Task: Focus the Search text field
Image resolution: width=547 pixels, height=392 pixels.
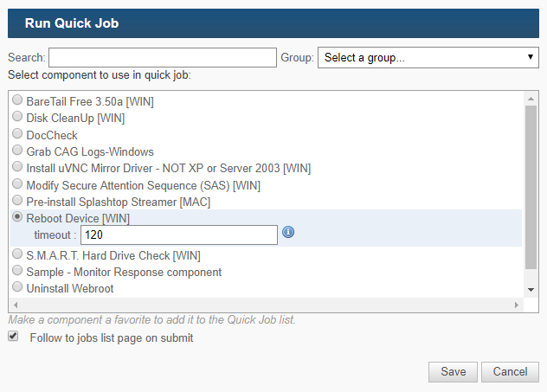Action: (x=163, y=57)
